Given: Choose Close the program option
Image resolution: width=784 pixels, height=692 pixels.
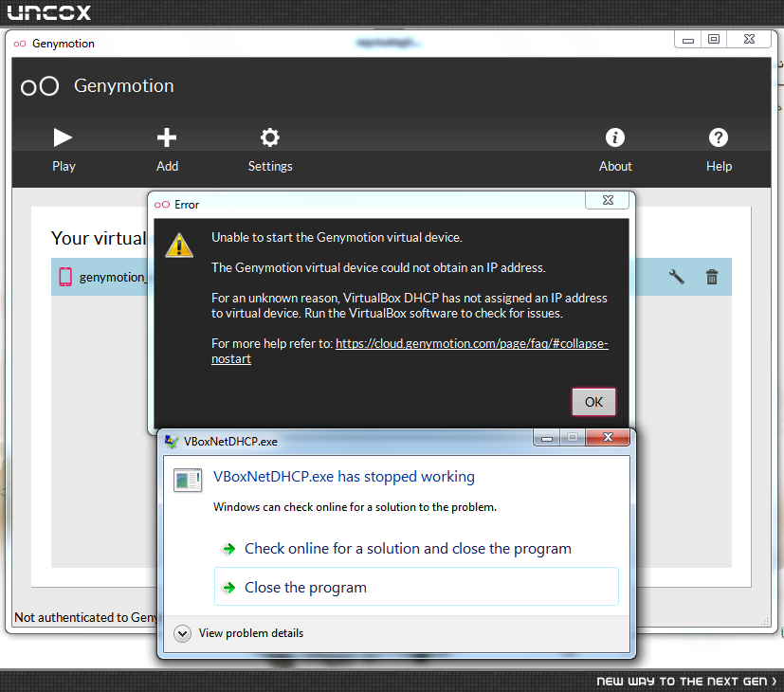Looking at the screenshot, I should (416, 587).
